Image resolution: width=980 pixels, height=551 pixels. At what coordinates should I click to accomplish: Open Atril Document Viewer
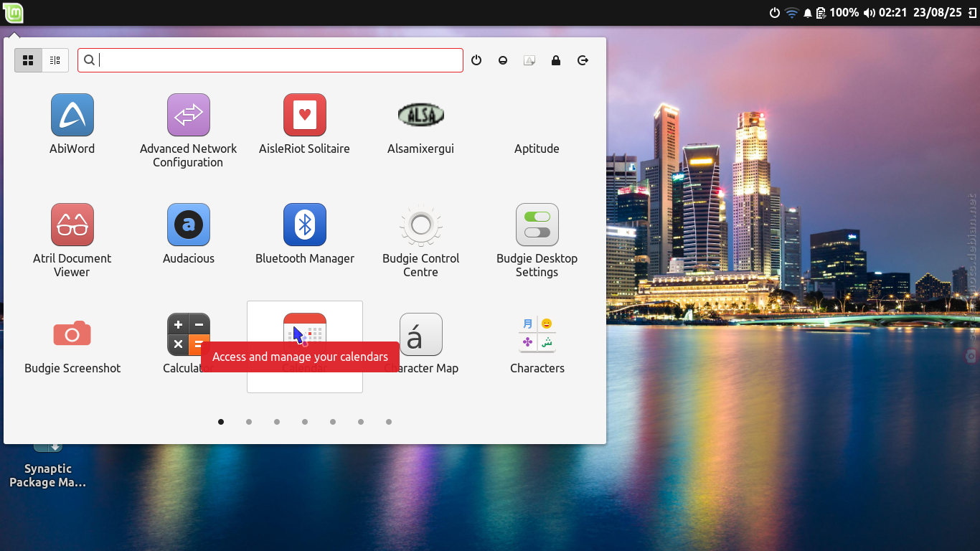tap(72, 240)
